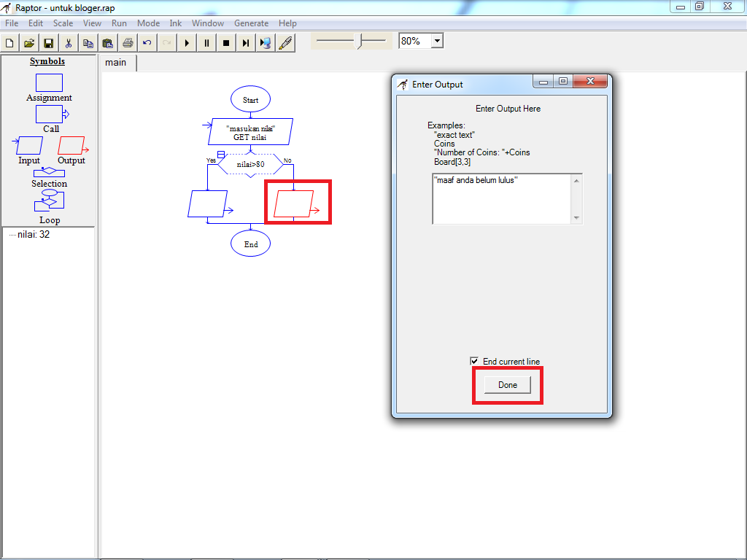Save the file using the toolbar icon
The width and height of the screenshot is (747, 560).
coord(48,42)
